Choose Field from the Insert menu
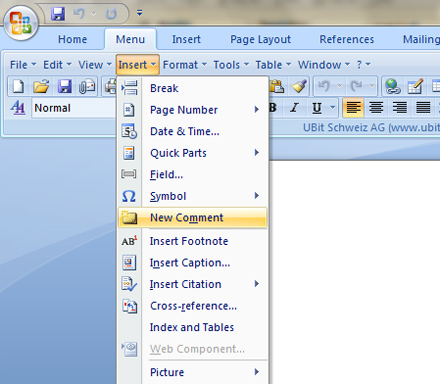 [193, 174]
